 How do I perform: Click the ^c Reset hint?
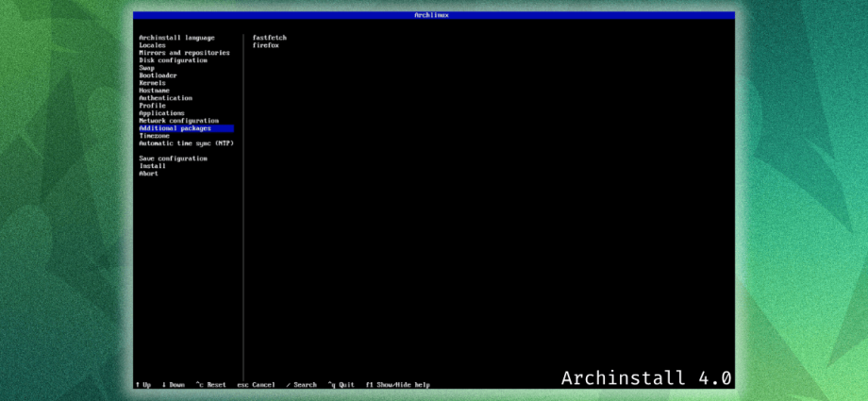[210, 384]
